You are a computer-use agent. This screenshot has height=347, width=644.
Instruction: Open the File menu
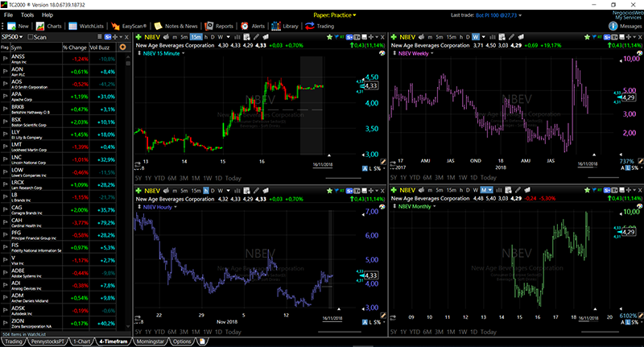pyautogui.click(x=8, y=15)
